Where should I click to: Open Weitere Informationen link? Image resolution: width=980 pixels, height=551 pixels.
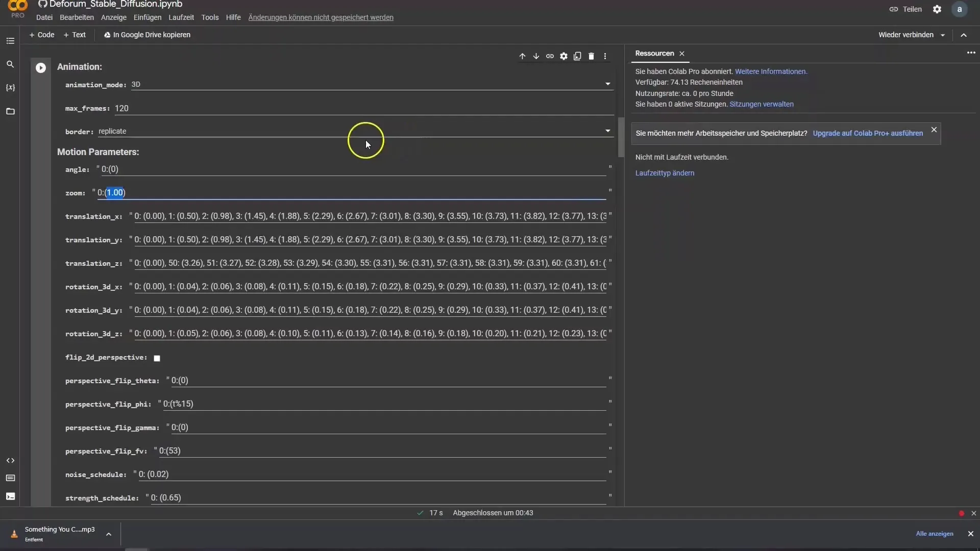click(771, 71)
